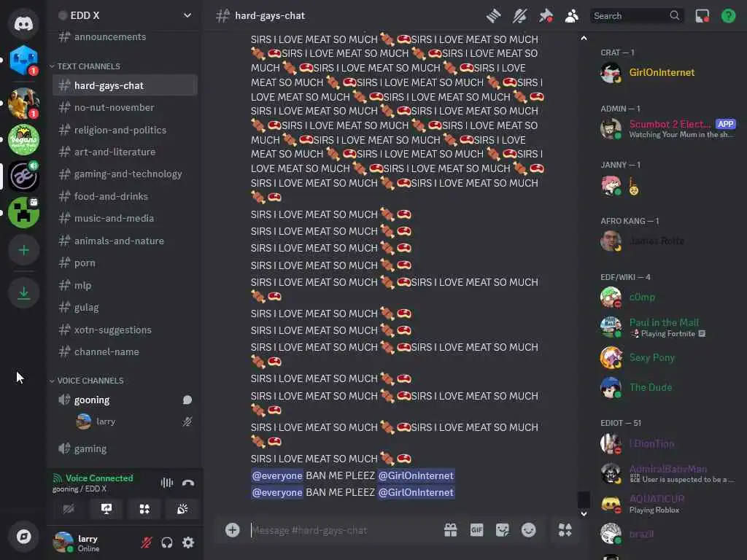Toggle headphones deafen
Image resolution: width=747 pixels, height=560 pixels.
(167, 542)
